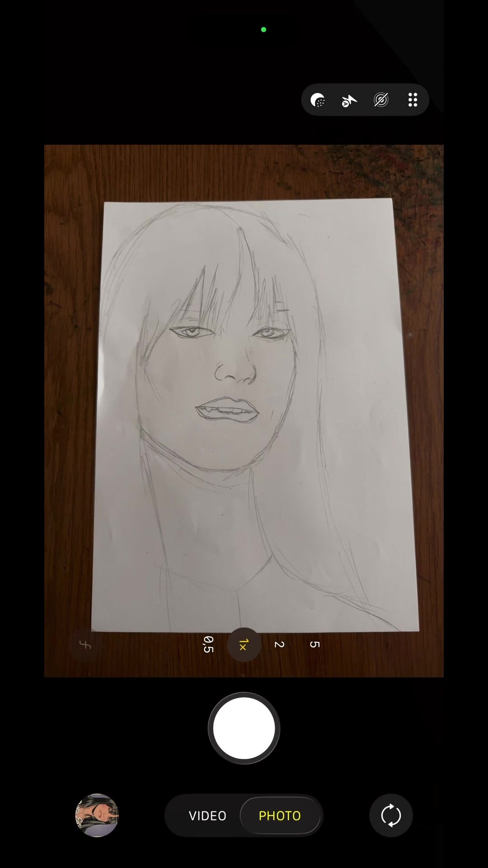Enable Live Photo with crossed-circle icon
This screenshot has height=868, width=488.
pos(381,100)
